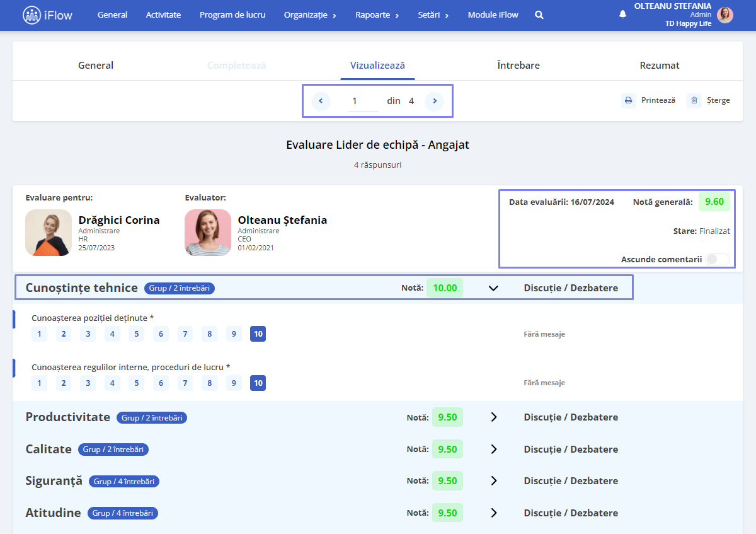This screenshot has height=534, width=756.
Task: Click the search magnifier icon in navbar
Action: tap(539, 15)
